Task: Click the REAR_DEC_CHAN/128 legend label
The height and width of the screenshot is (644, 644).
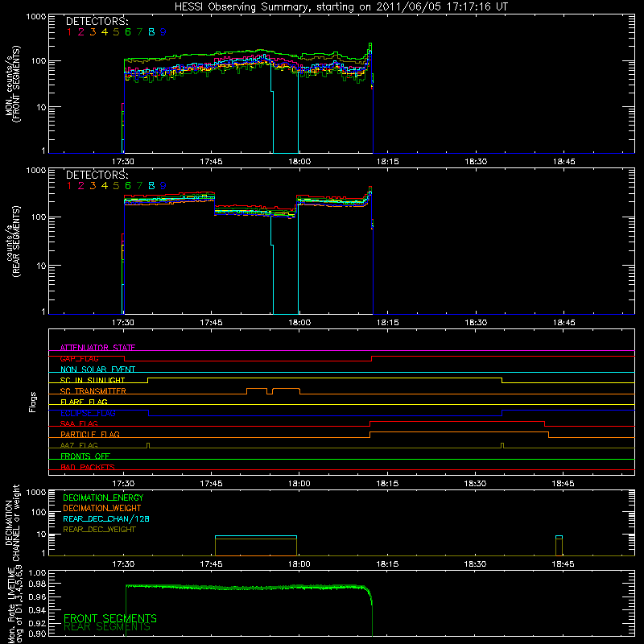Action: click(106, 519)
